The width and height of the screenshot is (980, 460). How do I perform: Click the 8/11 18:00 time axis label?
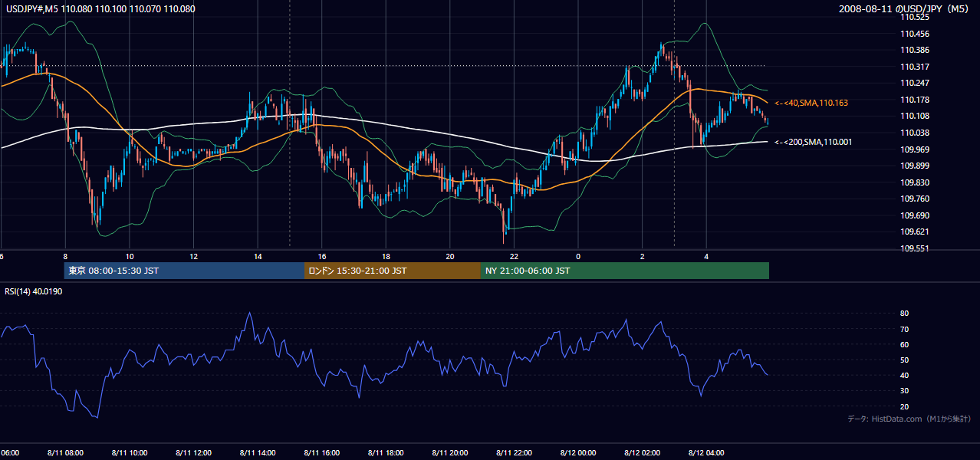pyautogui.click(x=386, y=453)
